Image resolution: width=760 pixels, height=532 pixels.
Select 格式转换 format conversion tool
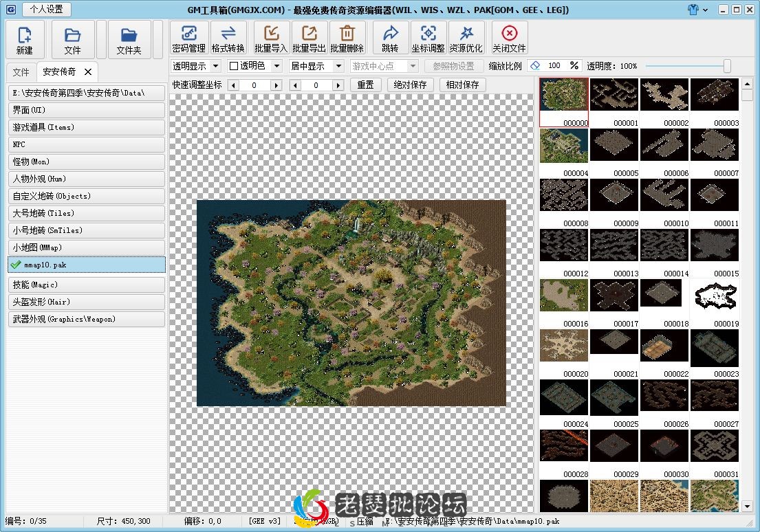point(228,38)
